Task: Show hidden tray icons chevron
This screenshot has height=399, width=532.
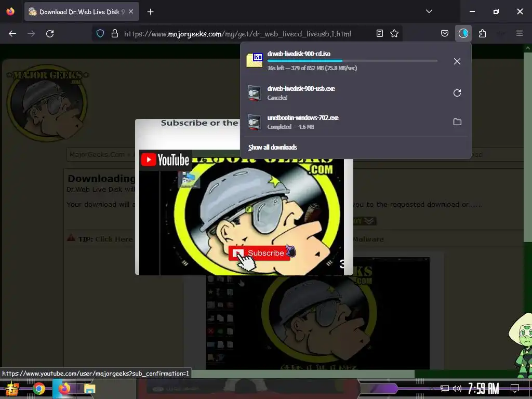Action: coord(432,389)
